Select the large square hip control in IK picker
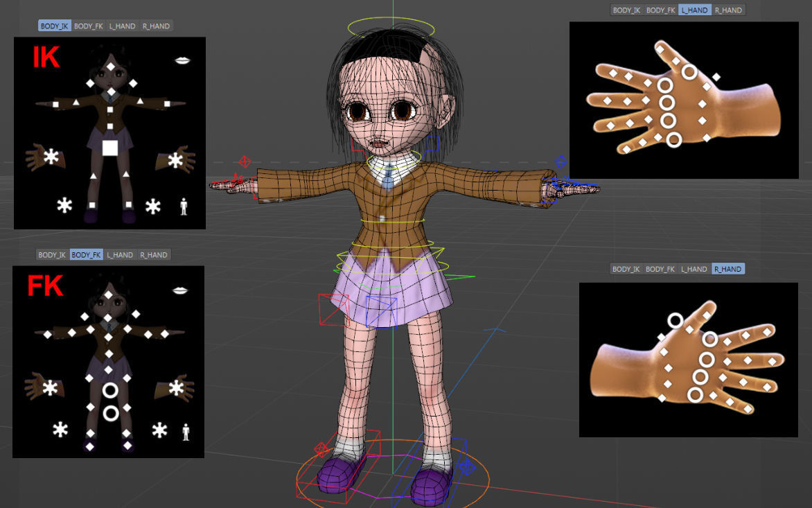 pos(111,147)
